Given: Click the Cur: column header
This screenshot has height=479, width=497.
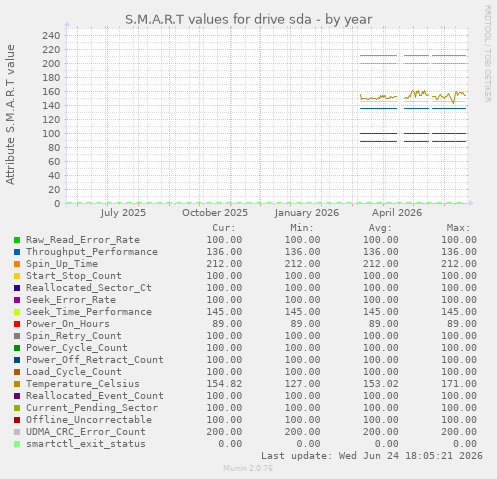Looking at the screenshot, I should [224, 228].
